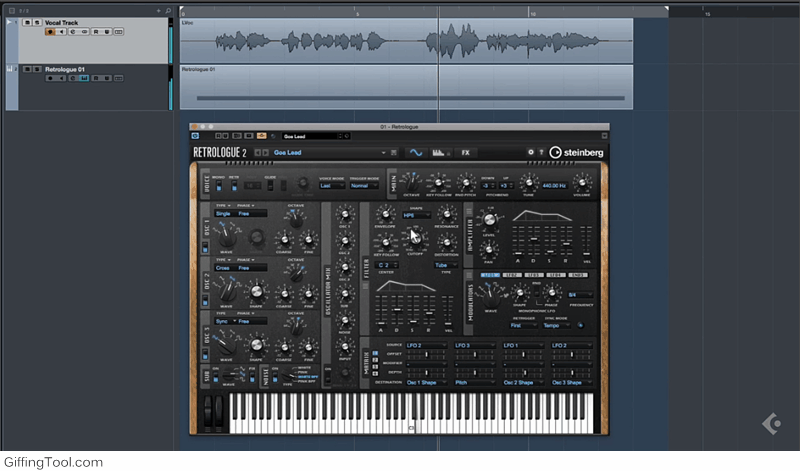Click the filter Center C 2 value field
The width and height of the screenshot is (800, 471).
click(387, 265)
